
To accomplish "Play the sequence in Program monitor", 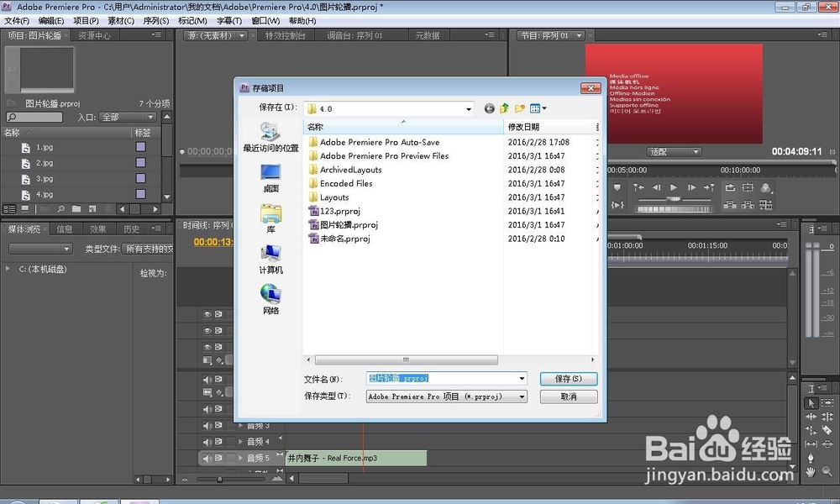I will click(x=674, y=187).
